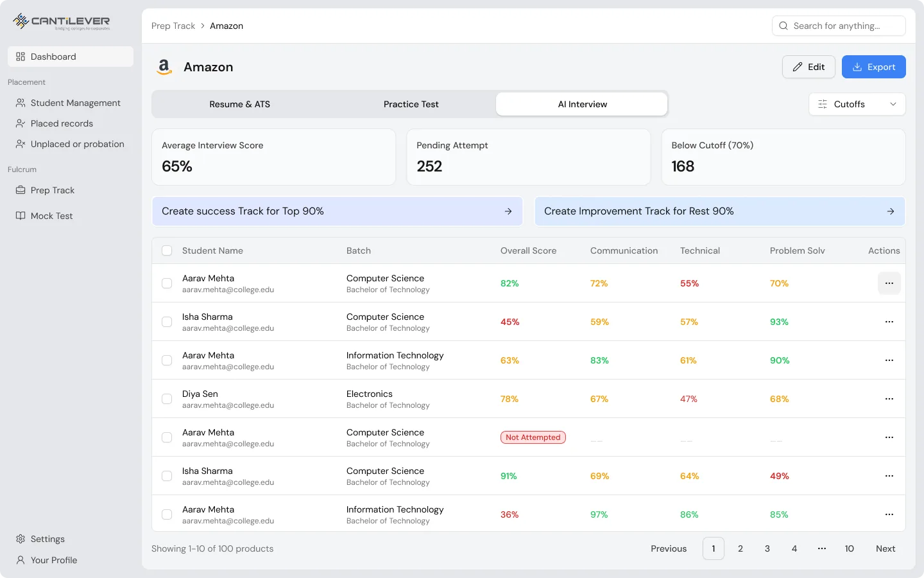
Task: Click the search magnifier icon
Action: pos(783,26)
